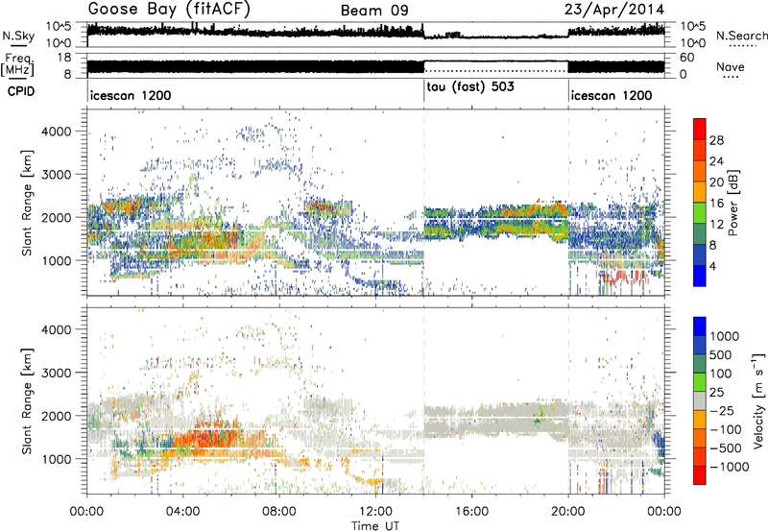Click the grey -25 to 25 velocity color band

[700, 400]
